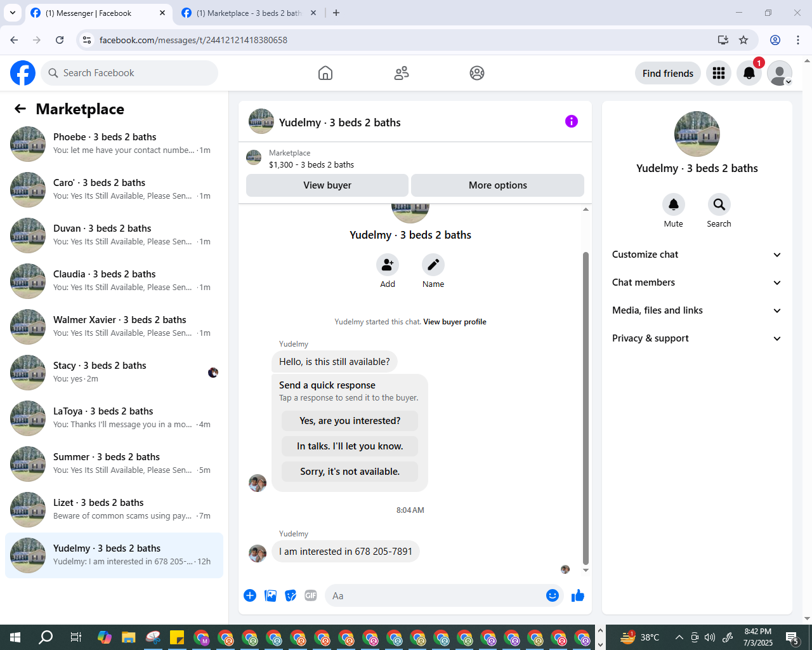Send a thumbs-up like
The width and height of the screenshot is (812, 650).
point(578,595)
